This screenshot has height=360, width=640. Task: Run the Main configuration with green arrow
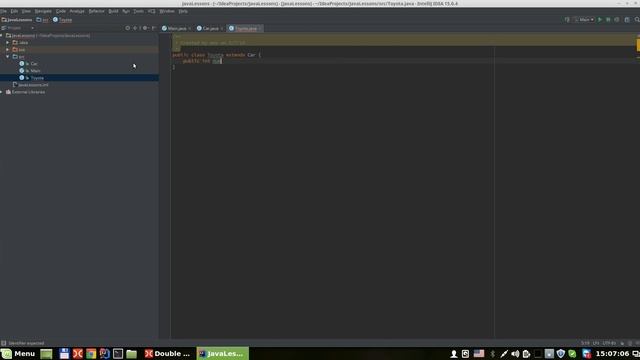click(600, 20)
